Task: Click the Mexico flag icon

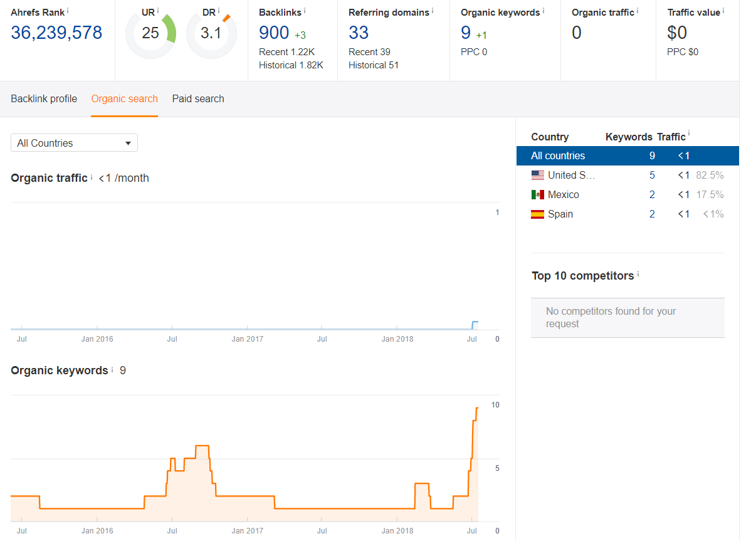Action: click(x=537, y=194)
